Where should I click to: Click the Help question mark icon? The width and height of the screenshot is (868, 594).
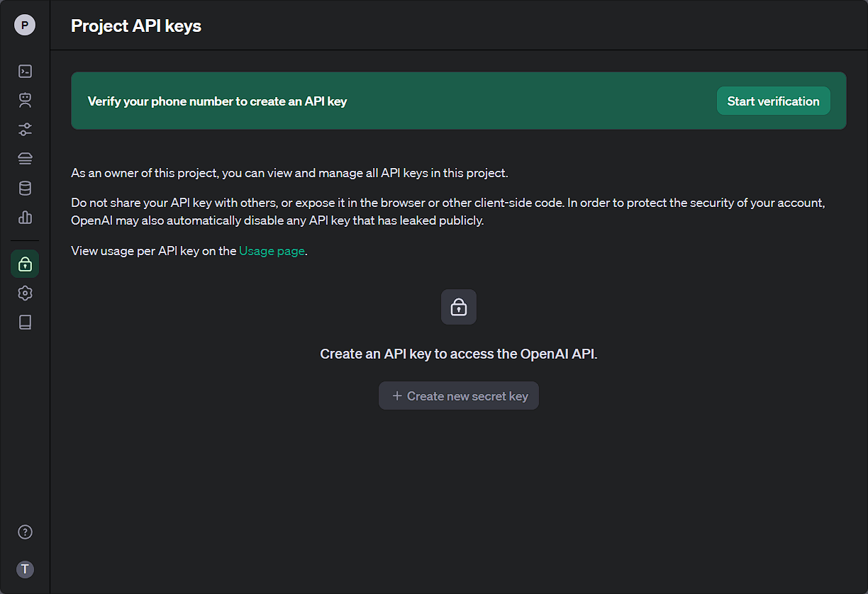click(x=25, y=532)
